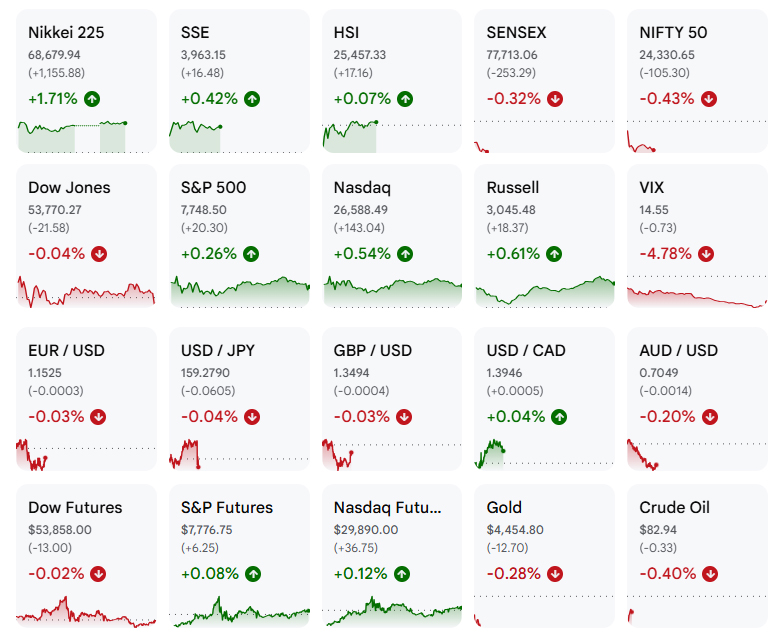This screenshot has height=644, width=778.
Task: Click the red down arrow on Crude Oil
Action: (x=710, y=574)
